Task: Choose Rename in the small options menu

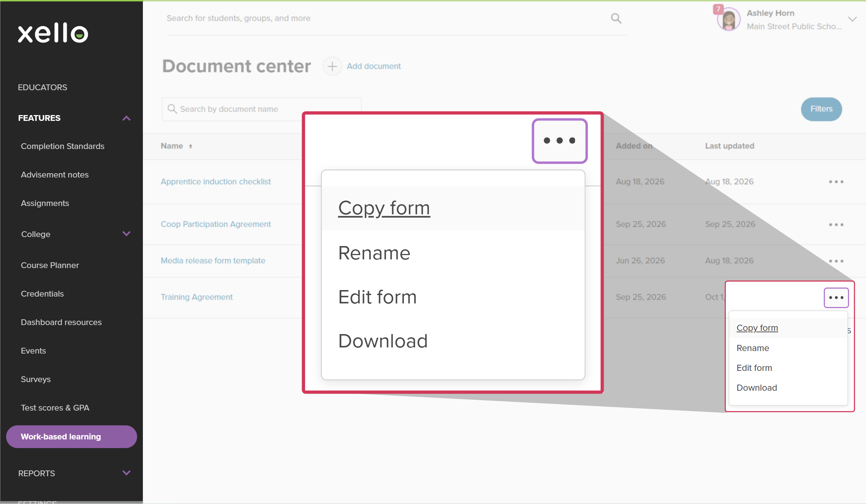Action: pos(753,348)
